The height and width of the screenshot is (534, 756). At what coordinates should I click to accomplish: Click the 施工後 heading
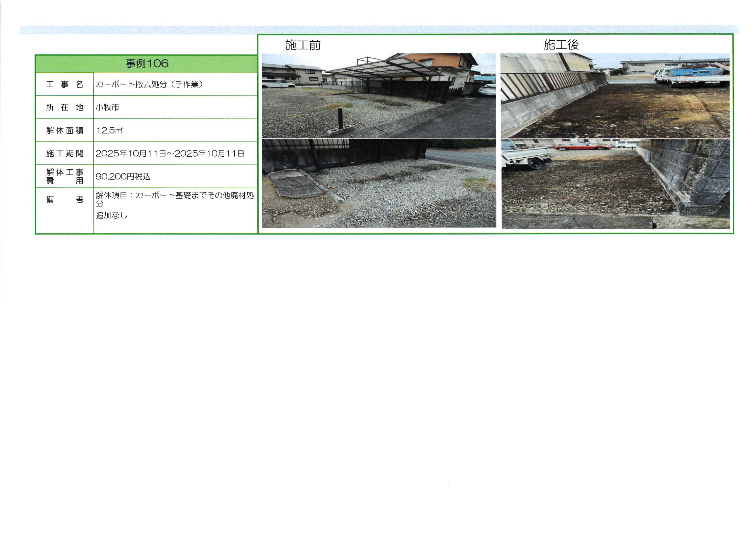[561, 45]
